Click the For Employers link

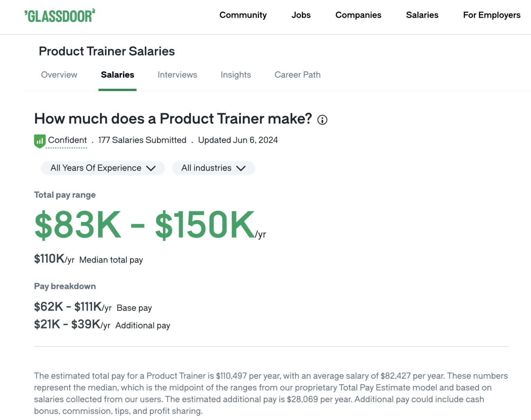point(492,15)
